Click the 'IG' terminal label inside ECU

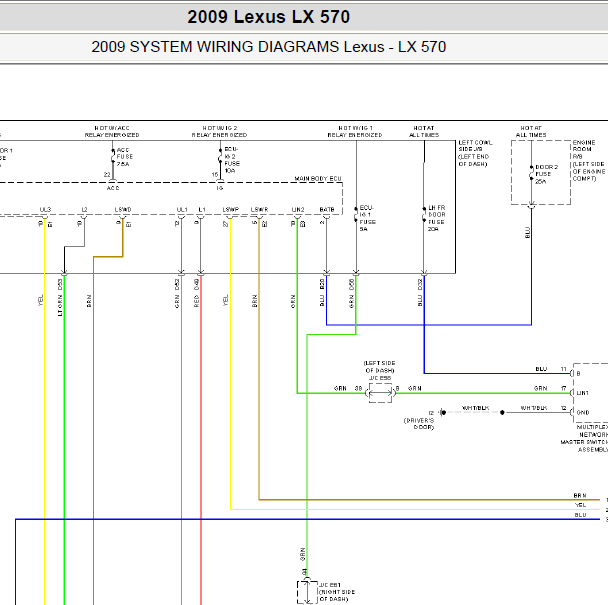[220, 188]
